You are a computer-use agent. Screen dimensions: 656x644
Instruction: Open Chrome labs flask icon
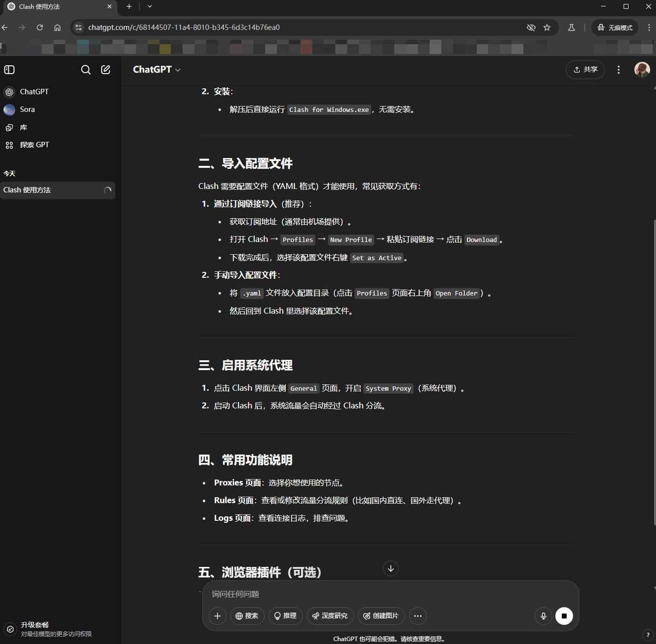click(572, 27)
